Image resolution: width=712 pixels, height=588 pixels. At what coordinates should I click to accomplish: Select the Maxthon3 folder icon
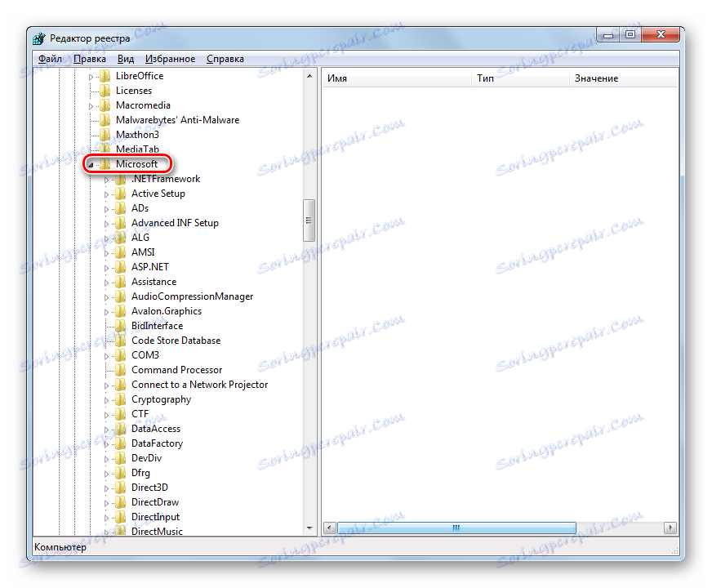tap(105, 135)
